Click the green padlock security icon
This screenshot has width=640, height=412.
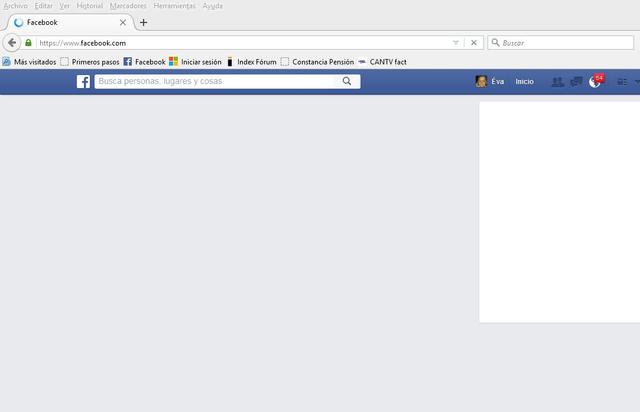28,42
